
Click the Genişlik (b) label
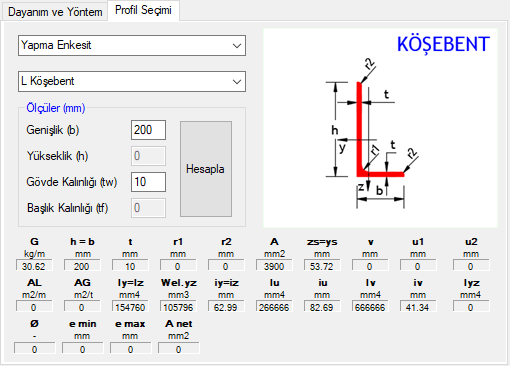[53, 130]
